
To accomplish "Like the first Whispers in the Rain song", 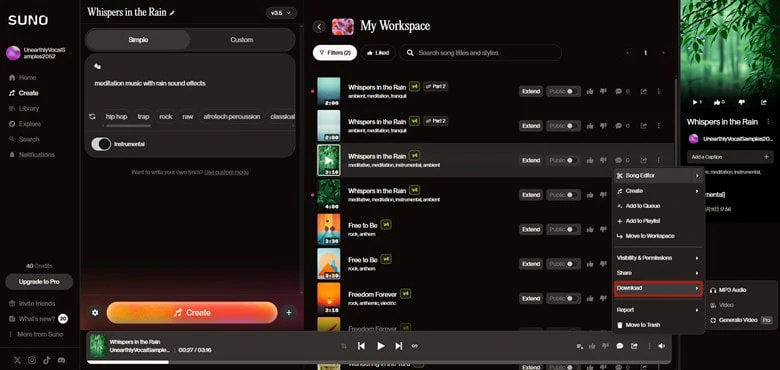I will coord(590,92).
